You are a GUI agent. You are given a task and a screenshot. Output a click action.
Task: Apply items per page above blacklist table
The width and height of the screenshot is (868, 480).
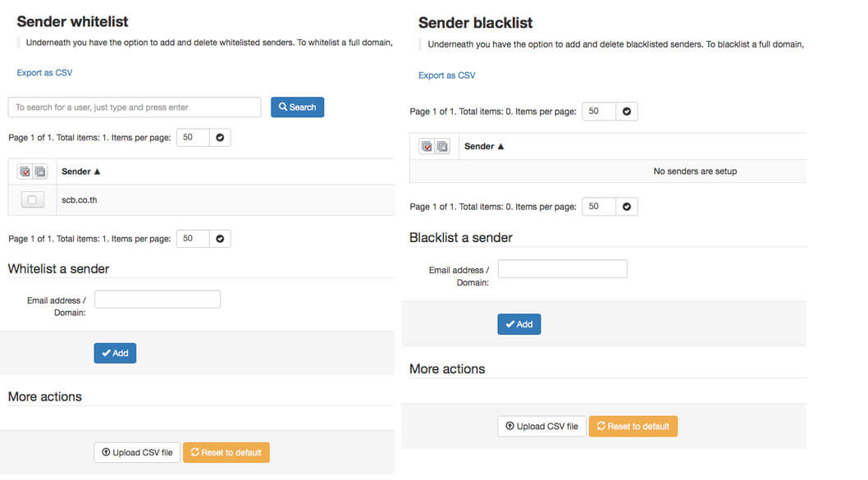(x=626, y=112)
